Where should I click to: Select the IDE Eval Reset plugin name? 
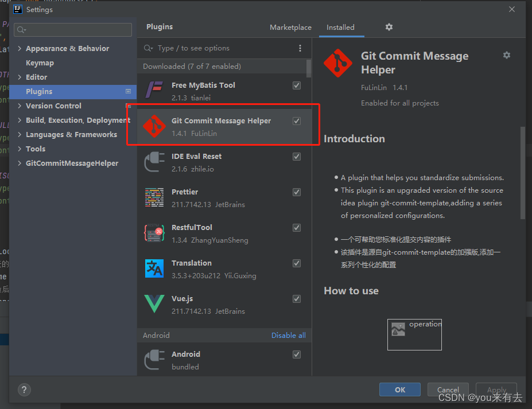click(x=196, y=157)
